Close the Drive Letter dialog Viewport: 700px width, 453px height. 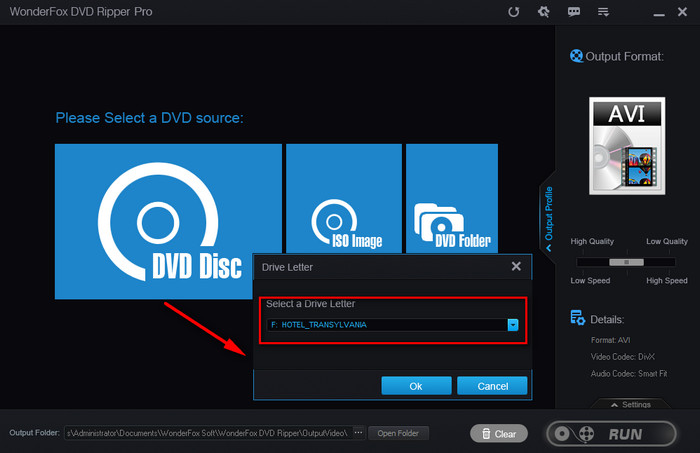516,266
